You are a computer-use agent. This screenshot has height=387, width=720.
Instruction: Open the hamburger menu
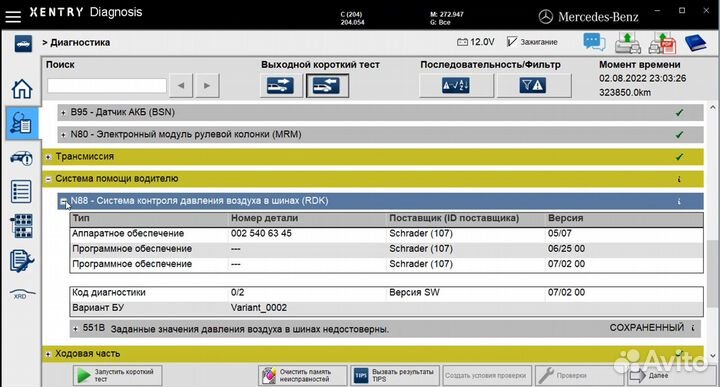coord(13,16)
